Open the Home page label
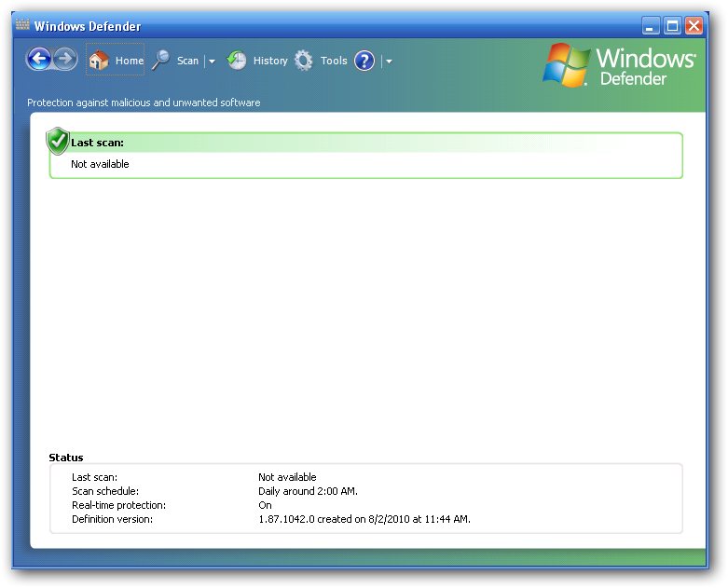Viewport: 728px width, 588px height. pyautogui.click(x=130, y=61)
